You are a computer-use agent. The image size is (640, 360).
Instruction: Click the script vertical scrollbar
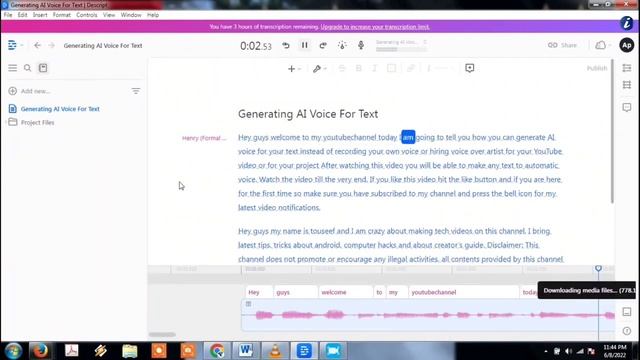tap(612, 131)
